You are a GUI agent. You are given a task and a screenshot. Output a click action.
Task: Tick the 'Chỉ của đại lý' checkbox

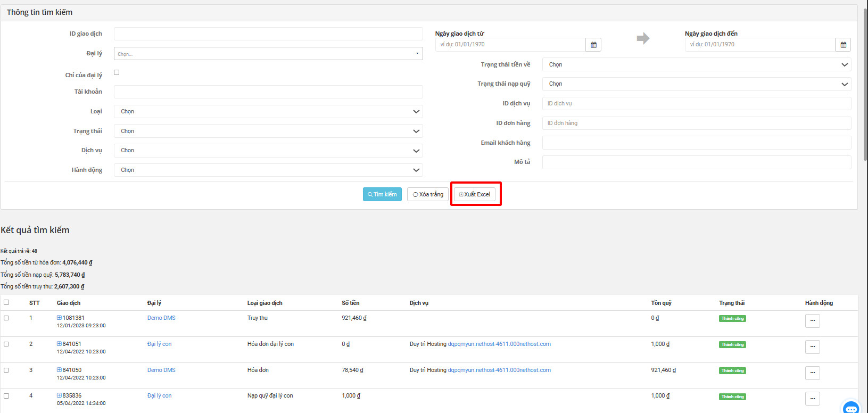point(117,72)
